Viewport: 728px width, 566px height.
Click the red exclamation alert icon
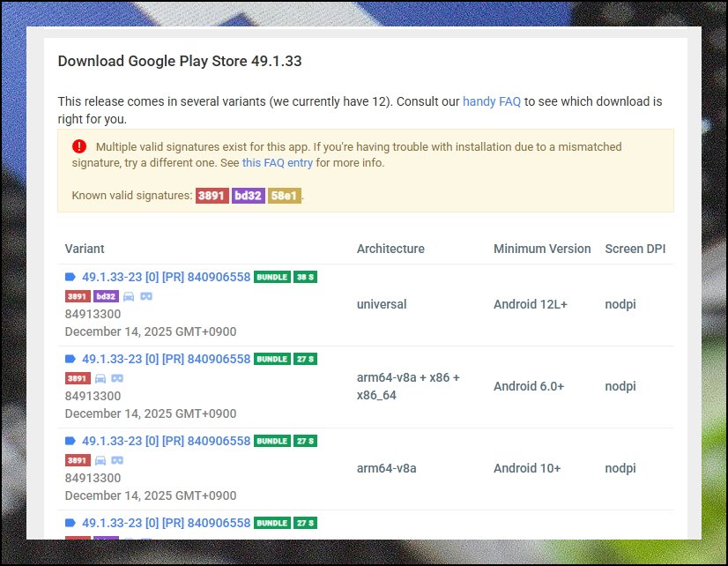click(79, 146)
